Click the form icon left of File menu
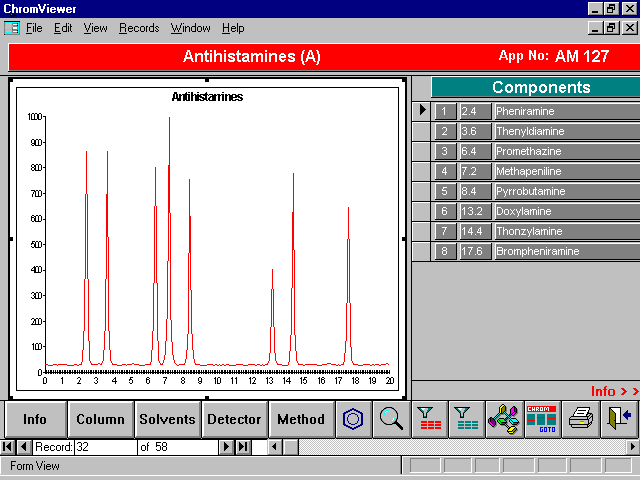Viewport: 640px width, 480px height. coord(12,28)
